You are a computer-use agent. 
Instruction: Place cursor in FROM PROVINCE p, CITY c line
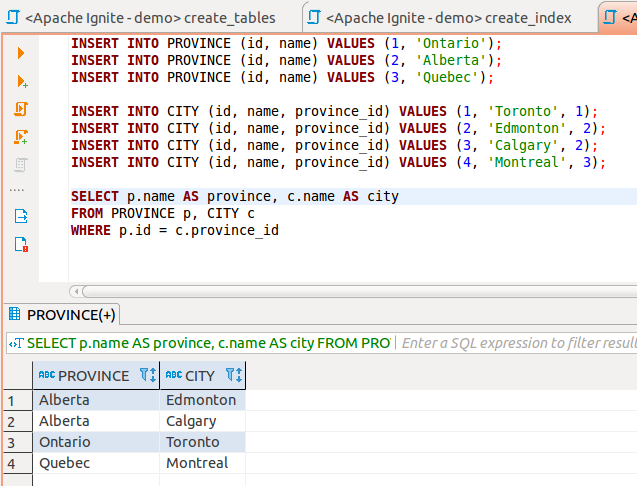coord(163,213)
